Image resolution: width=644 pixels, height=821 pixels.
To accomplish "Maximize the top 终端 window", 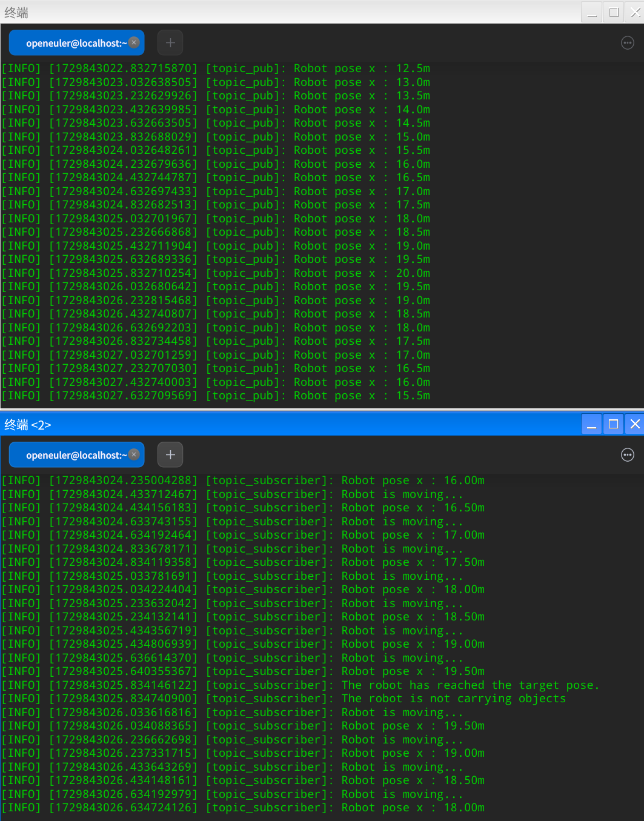I will 614,12.
